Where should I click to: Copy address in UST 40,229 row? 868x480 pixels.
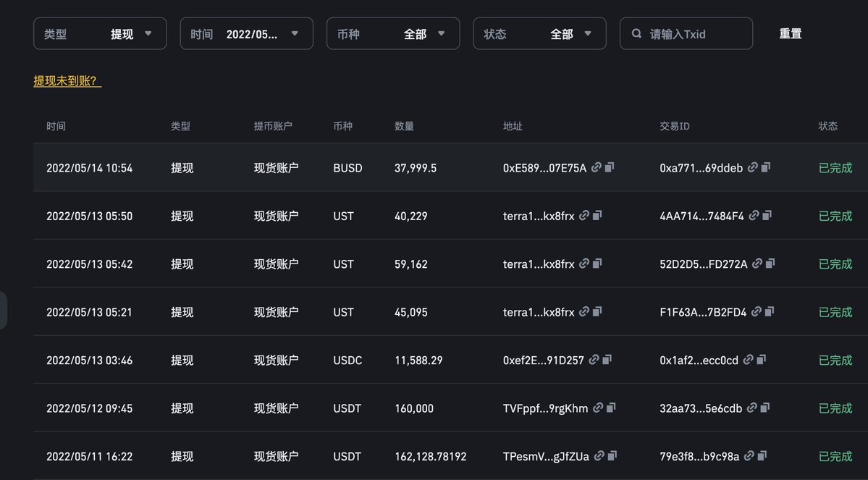coord(597,215)
